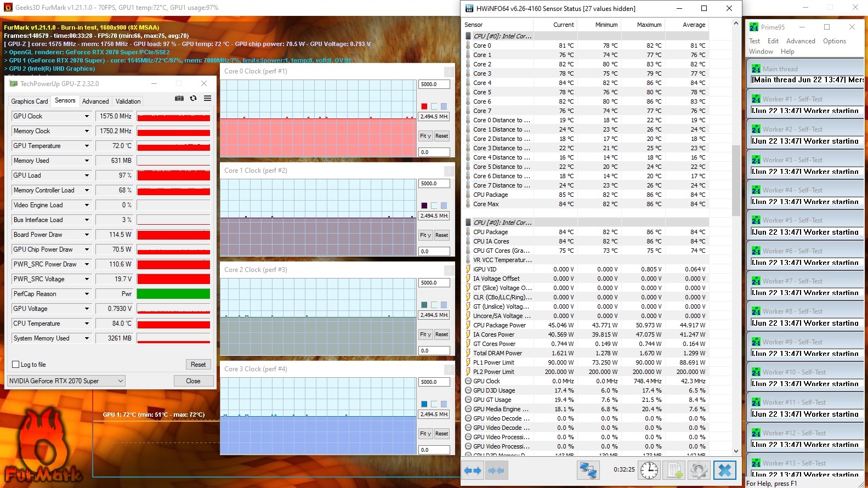868x488 pixels.
Task: Switch to the Advanced tab in GPU-Z
Action: pos(95,101)
